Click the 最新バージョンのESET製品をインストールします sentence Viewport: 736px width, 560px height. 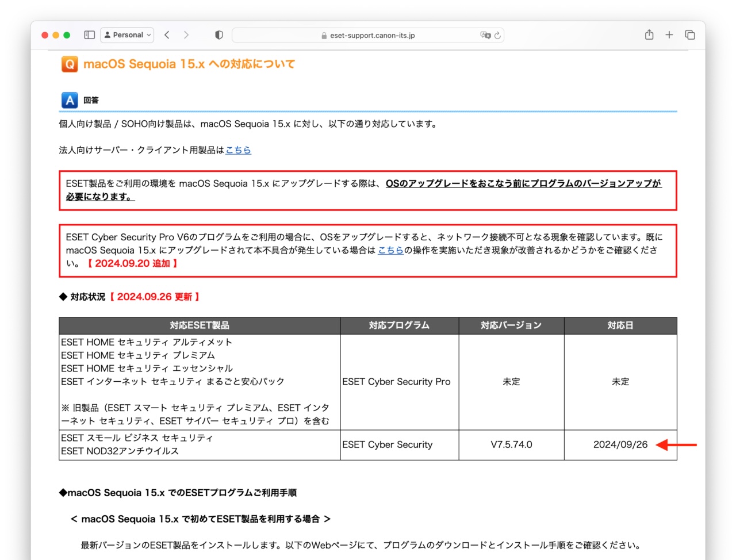pos(361,545)
